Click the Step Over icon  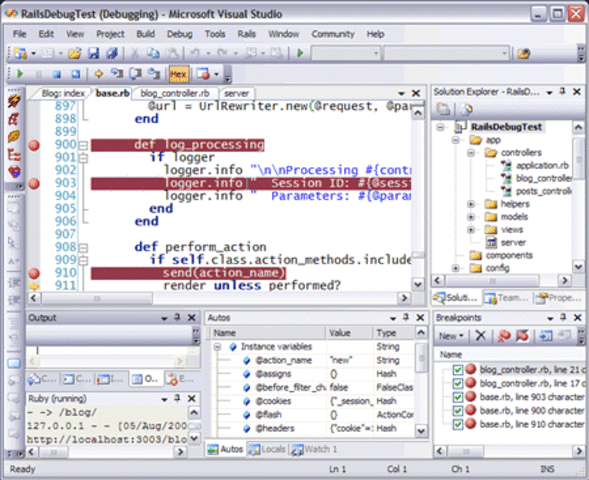point(135,74)
